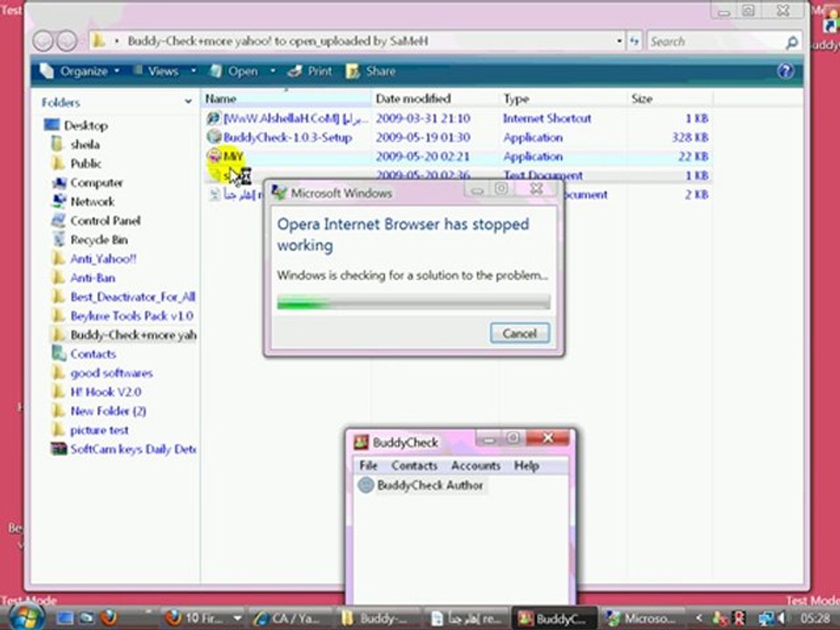
Task: Click the network tray icon
Action: (766, 619)
